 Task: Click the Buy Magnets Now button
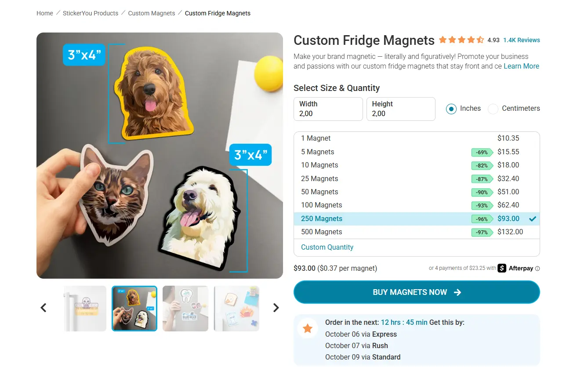click(x=416, y=292)
